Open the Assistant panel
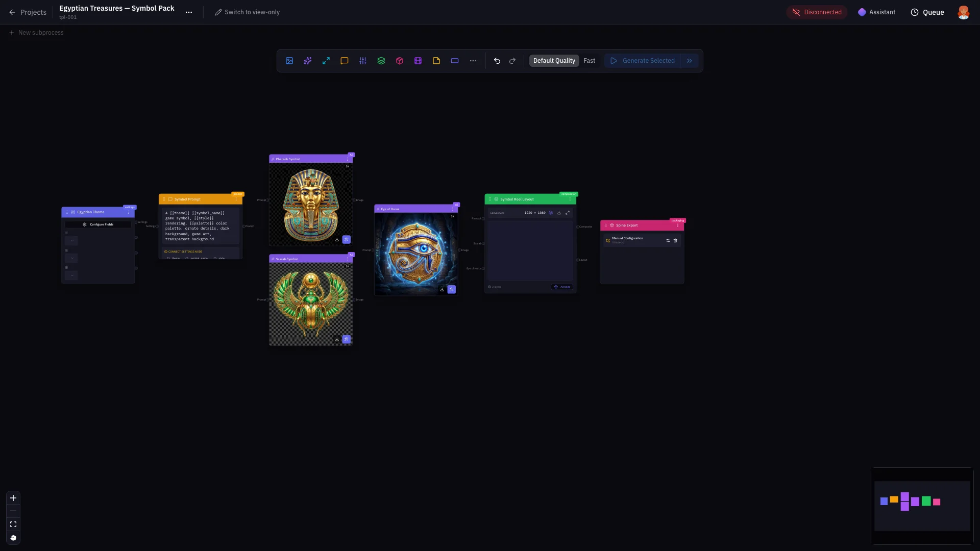980x551 pixels. 876,12
